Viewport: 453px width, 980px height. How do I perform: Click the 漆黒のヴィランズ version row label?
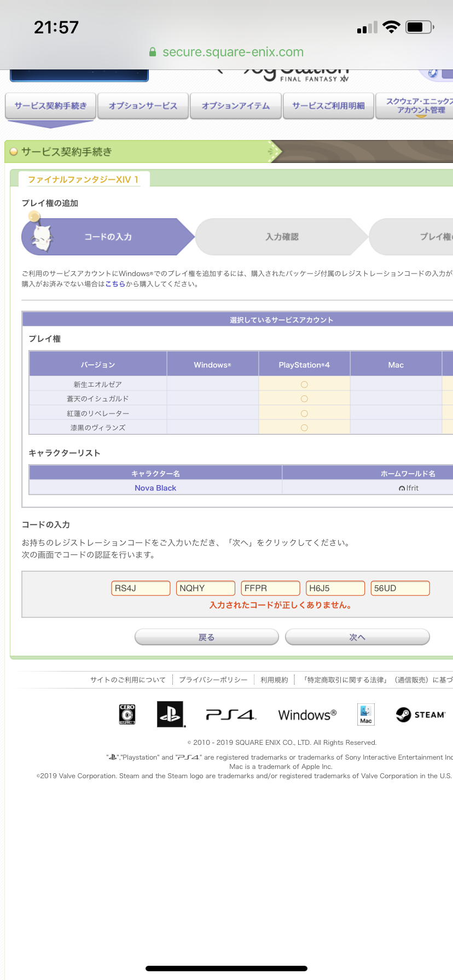coord(98,428)
